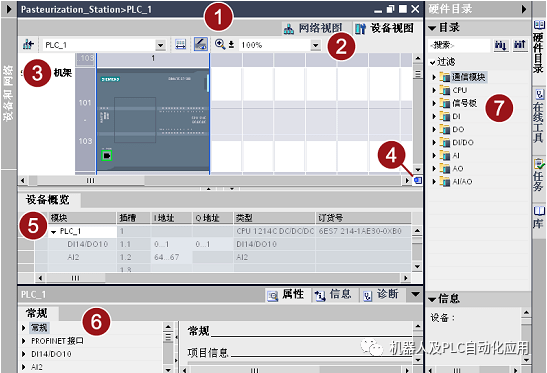Click the PLC CPU module in the rack
The image size is (547, 373).
pyautogui.click(x=153, y=120)
